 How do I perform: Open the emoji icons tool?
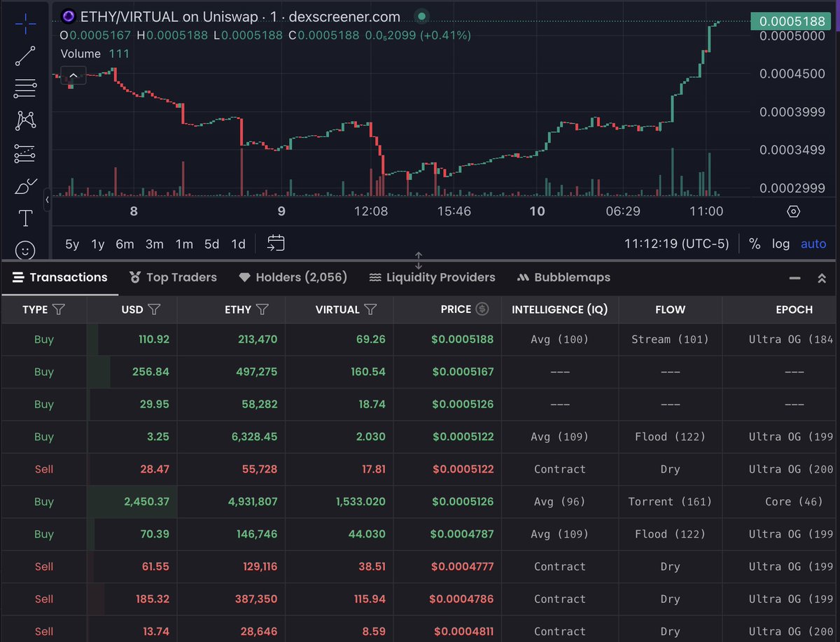pyautogui.click(x=25, y=250)
